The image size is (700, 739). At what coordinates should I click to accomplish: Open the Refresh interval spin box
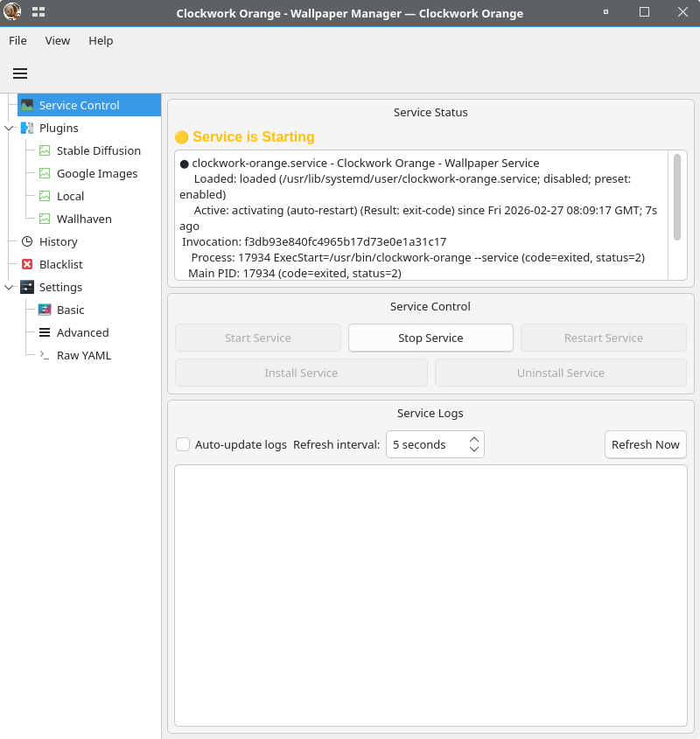click(434, 444)
